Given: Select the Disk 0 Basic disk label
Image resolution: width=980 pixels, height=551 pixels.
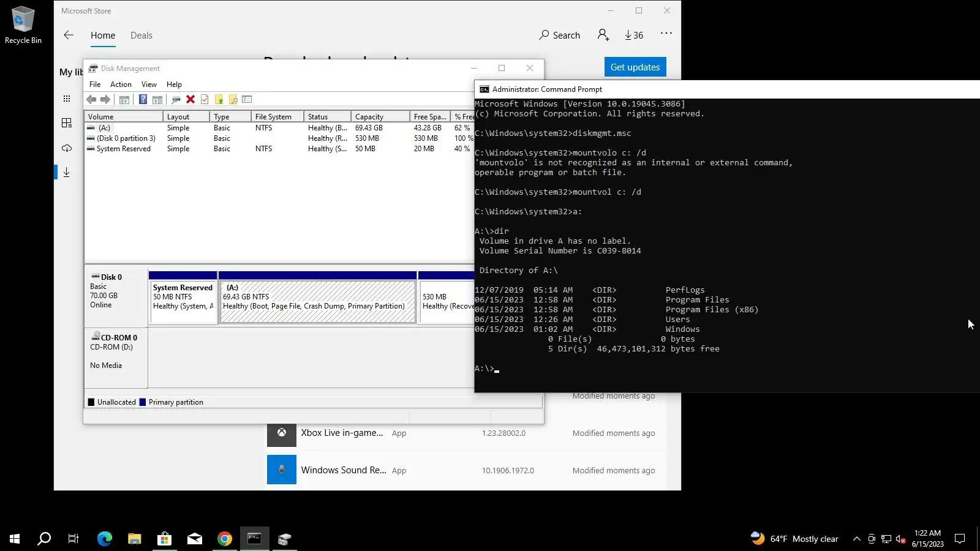Looking at the screenshot, I should click(x=116, y=297).
